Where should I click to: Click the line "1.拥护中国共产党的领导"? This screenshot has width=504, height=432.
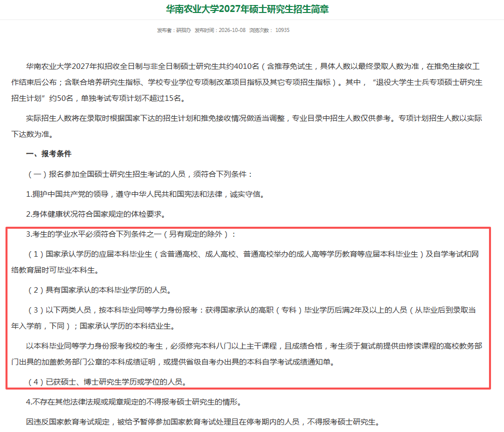(146, 194)
